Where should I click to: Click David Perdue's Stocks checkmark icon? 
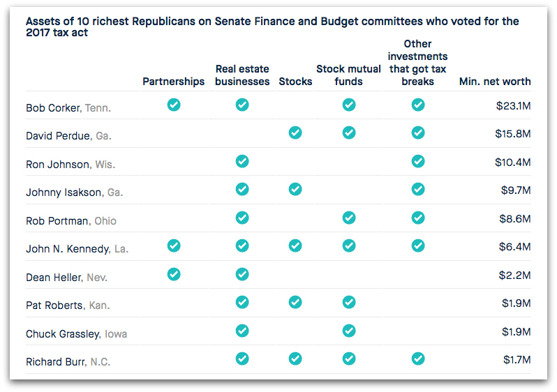click(295, 133)
